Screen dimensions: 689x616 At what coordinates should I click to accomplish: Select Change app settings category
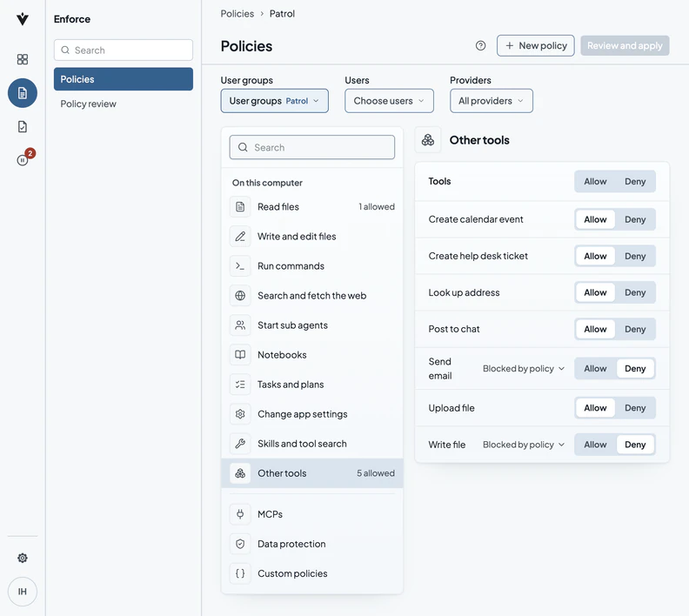tap(312, 414)
